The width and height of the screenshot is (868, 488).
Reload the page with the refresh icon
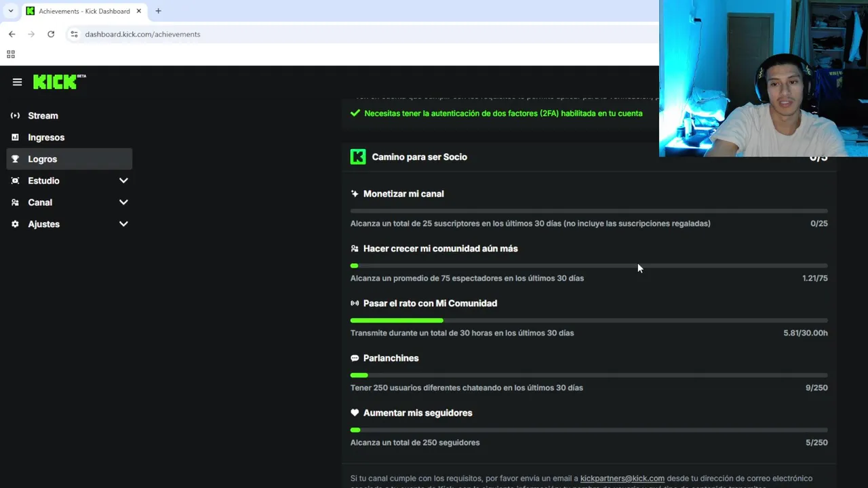pos(51,34)
